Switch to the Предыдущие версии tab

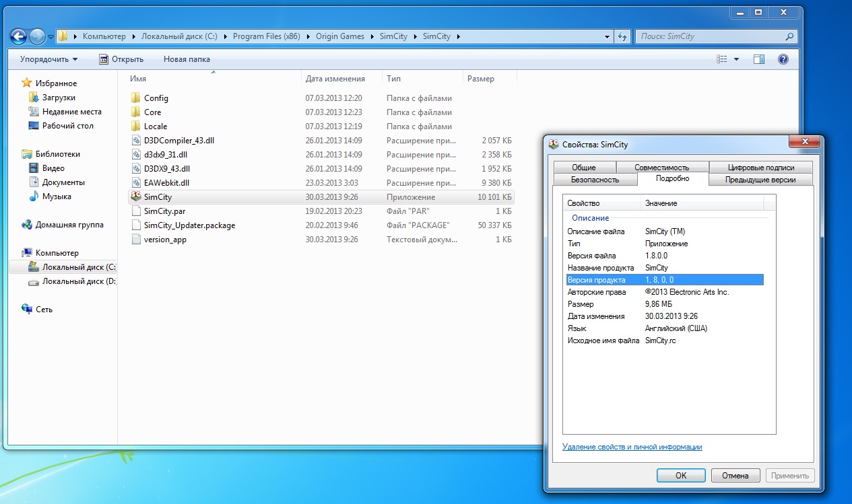coord(760,180)
